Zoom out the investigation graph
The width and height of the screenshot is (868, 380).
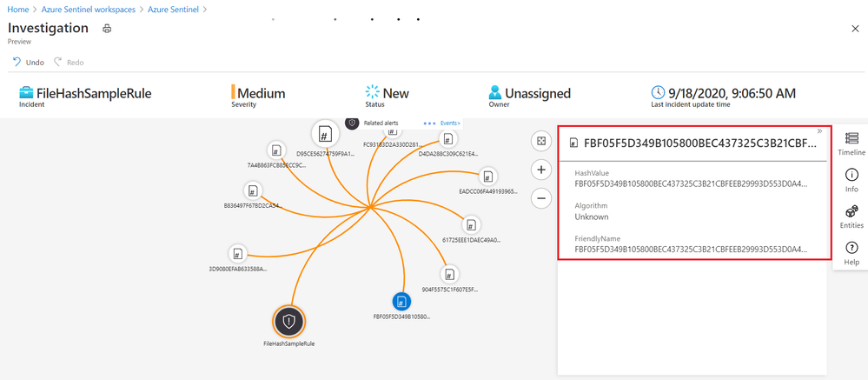(540, 197)
